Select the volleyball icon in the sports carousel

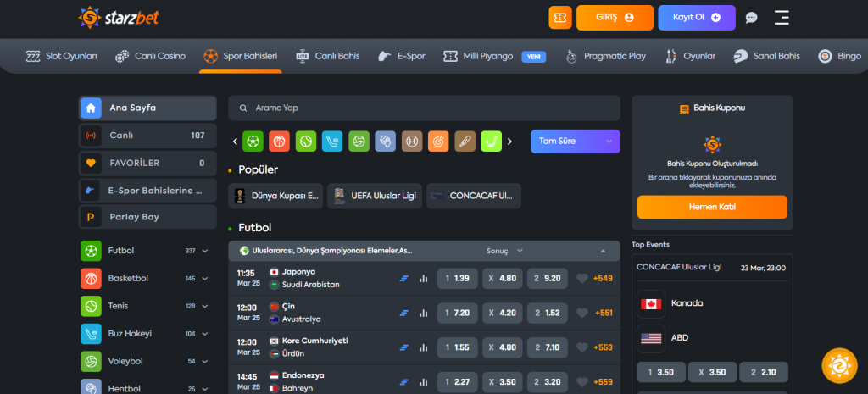coord(359,142)
